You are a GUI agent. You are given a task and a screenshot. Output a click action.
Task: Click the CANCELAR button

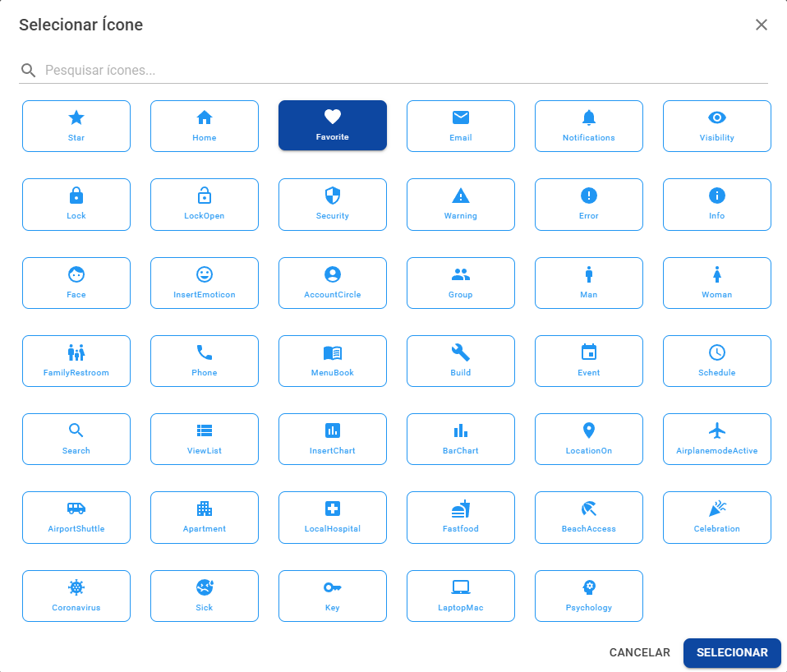click(x=639, y=652)
